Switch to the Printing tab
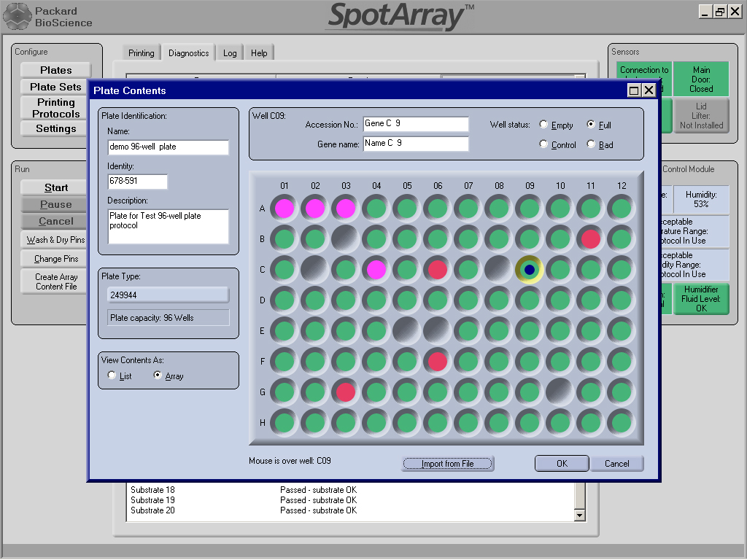Screen dimensions: 747x560 [141, 52]
